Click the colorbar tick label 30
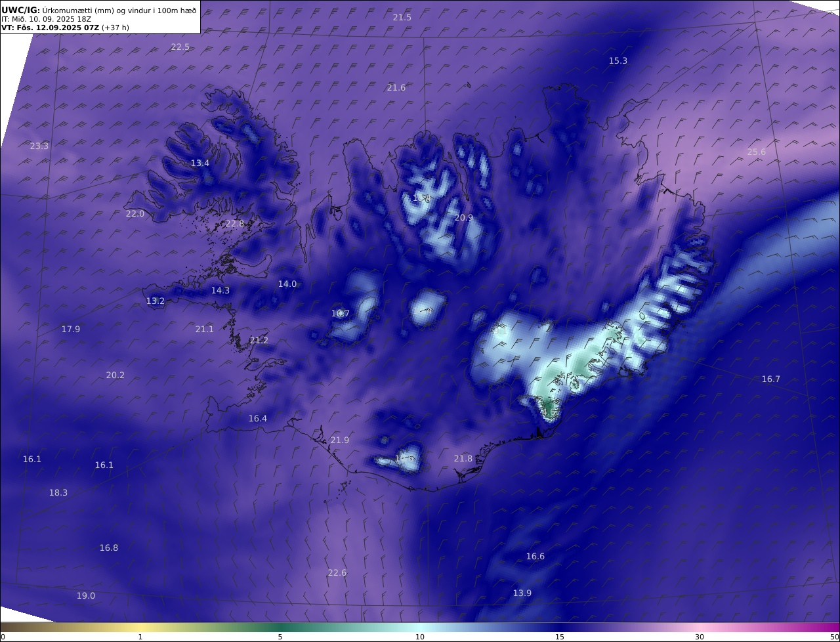The height and width of the screenshot is (642, 840). pyautogui.click(x=700, y=637)
